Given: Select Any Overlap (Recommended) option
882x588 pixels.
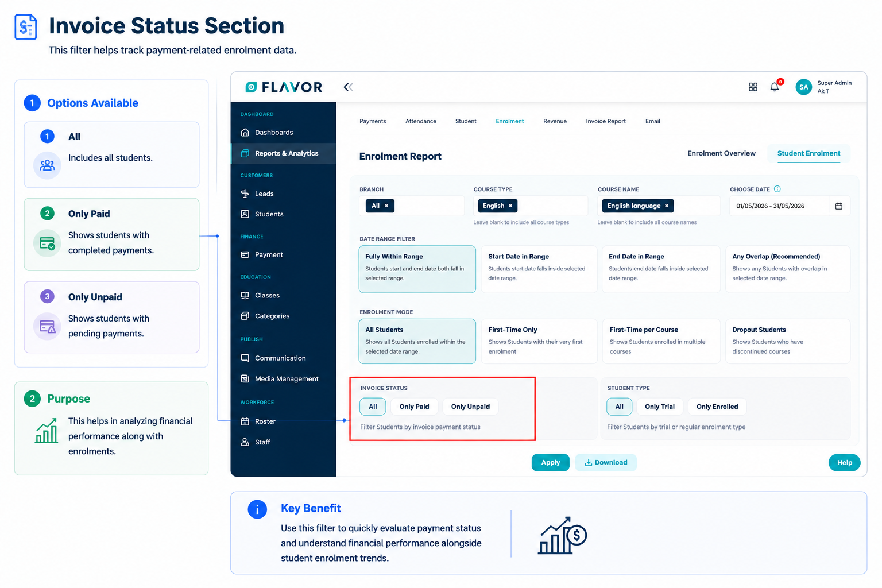Looking at the screenshot, I should pyautogui.click(x=788, y=269).
